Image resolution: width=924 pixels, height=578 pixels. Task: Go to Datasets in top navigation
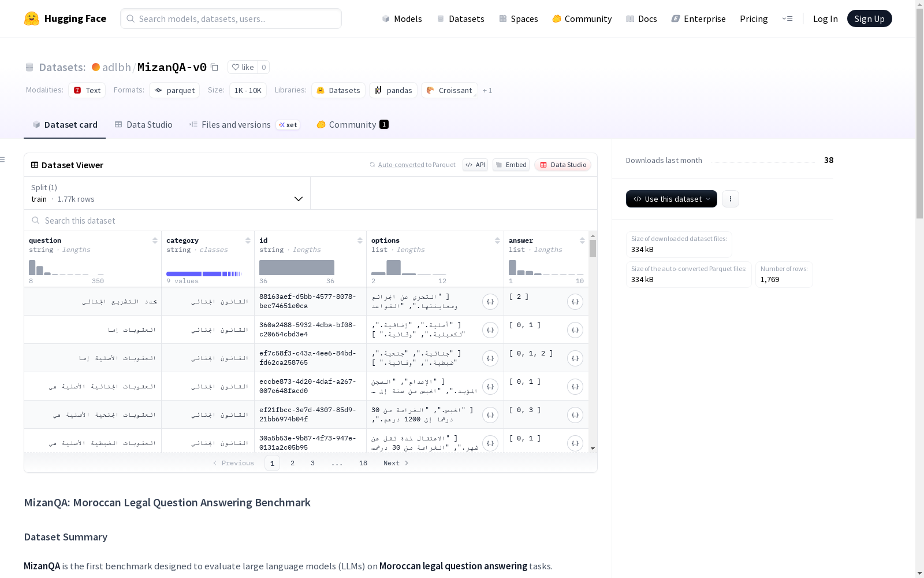pos(460,18)
